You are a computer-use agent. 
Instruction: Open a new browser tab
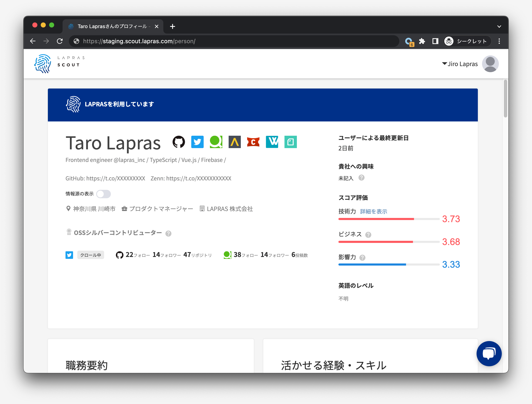172,26
